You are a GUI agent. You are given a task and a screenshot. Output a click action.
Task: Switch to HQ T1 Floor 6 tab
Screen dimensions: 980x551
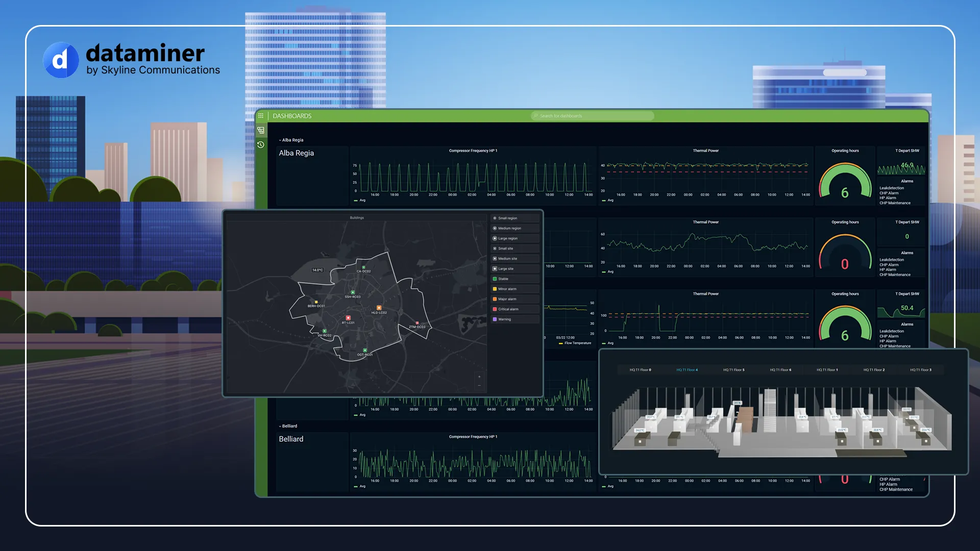coord(780,370)
